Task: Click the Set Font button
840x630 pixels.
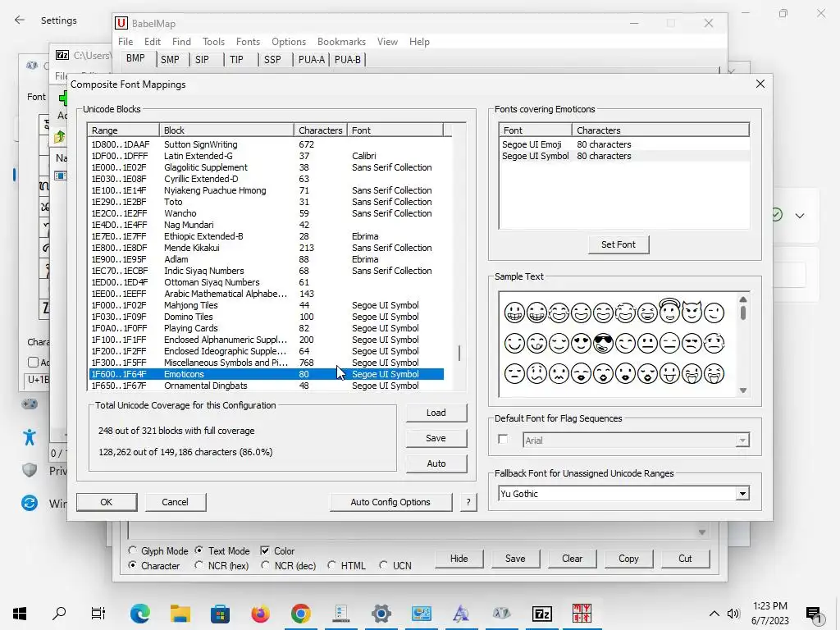Action: (619, 244)
